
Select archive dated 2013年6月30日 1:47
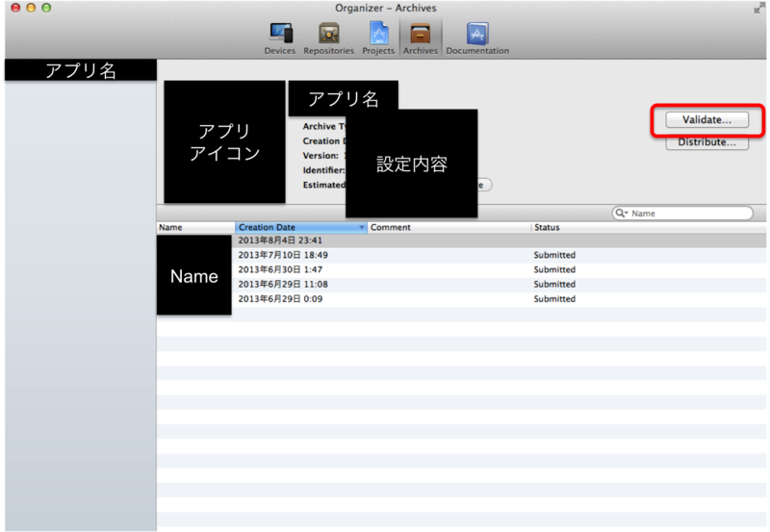(462, 270)
